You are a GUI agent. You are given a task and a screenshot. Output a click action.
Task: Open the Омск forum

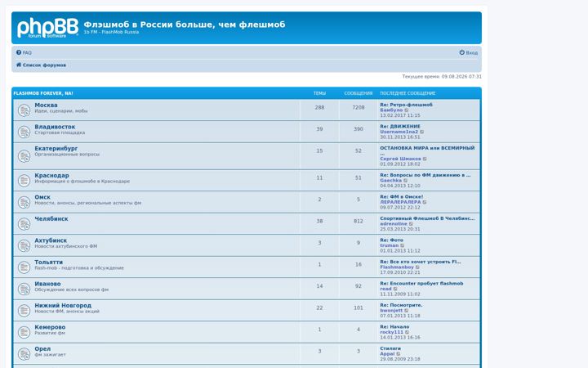coord(42,197)
